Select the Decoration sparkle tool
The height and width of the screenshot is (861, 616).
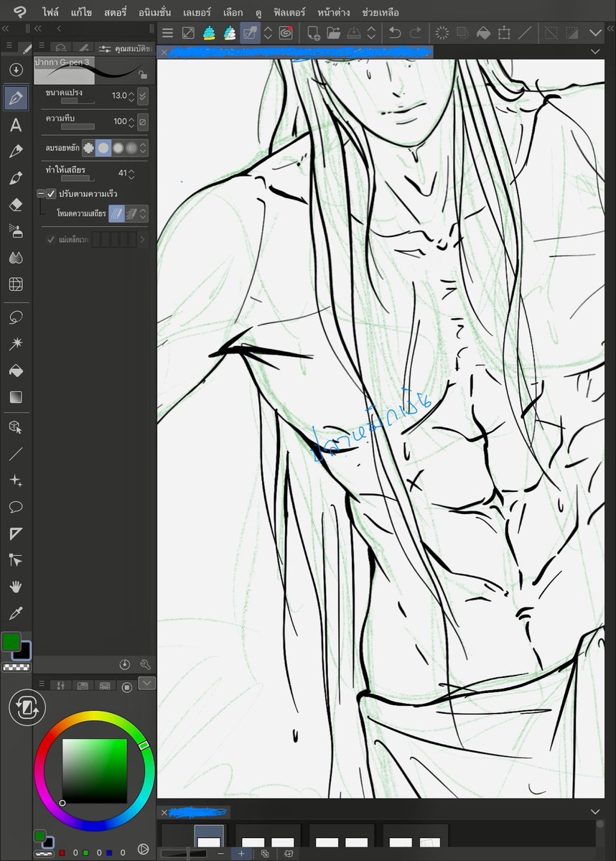pyautogui.click(x=16, y=480)
